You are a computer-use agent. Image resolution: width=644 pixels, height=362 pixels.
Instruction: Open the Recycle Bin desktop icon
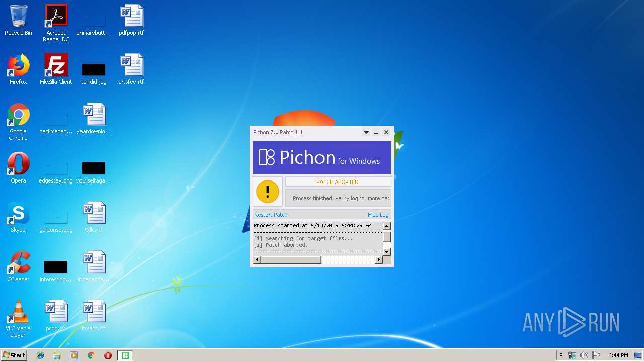(18, 20)
